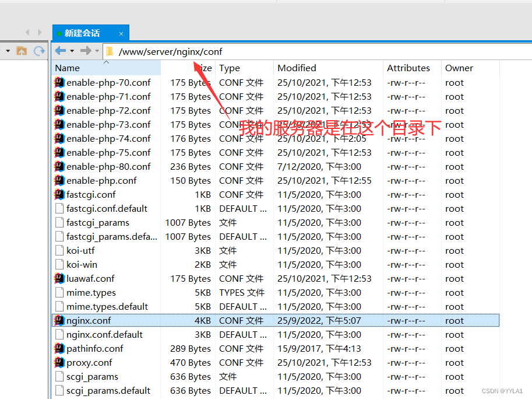The height and width of the screenshot is (399, 532).
Task: Open toolbar dropdown arrow left of home icon
Action: 8,51
